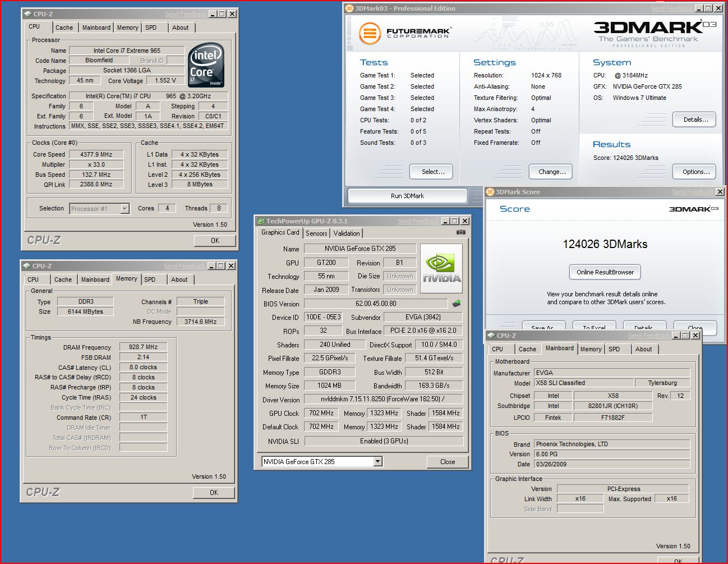
Task: Click the Channels # Triple value
Action: (x=200, y=301)
